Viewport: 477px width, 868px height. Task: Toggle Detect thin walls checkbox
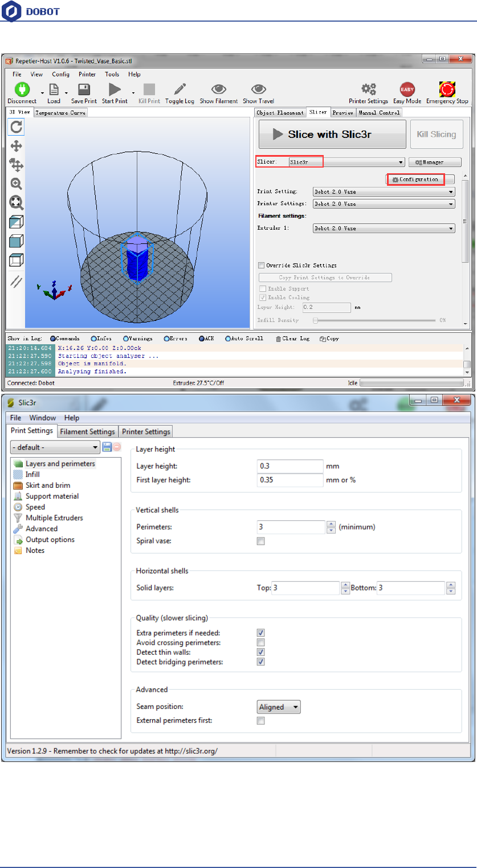pos(261,652)
